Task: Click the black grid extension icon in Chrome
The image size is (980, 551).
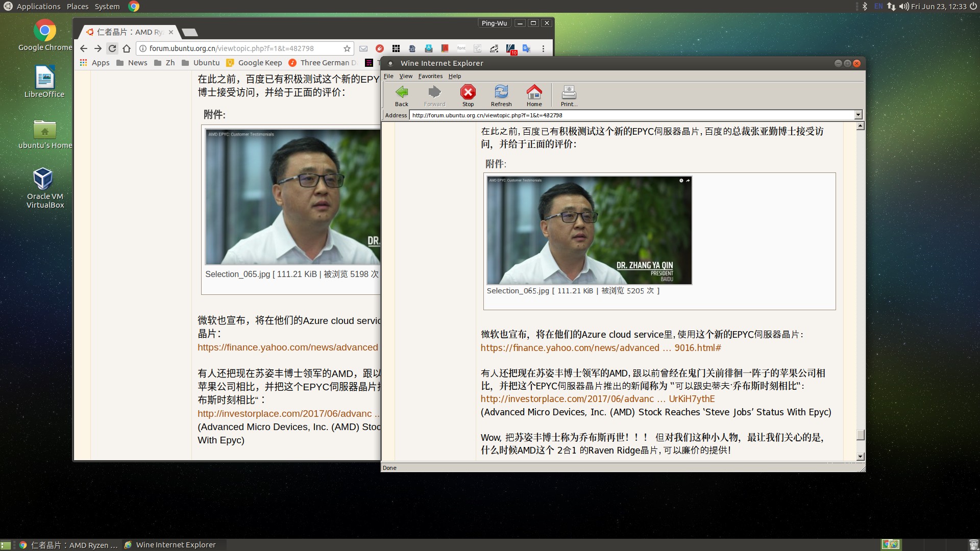Action: coord(396,48)
